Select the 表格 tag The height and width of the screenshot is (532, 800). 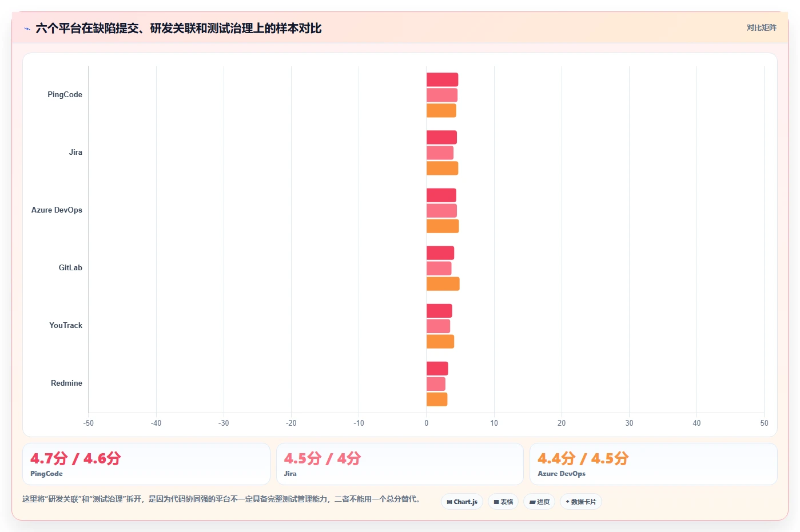pos(503,502)
